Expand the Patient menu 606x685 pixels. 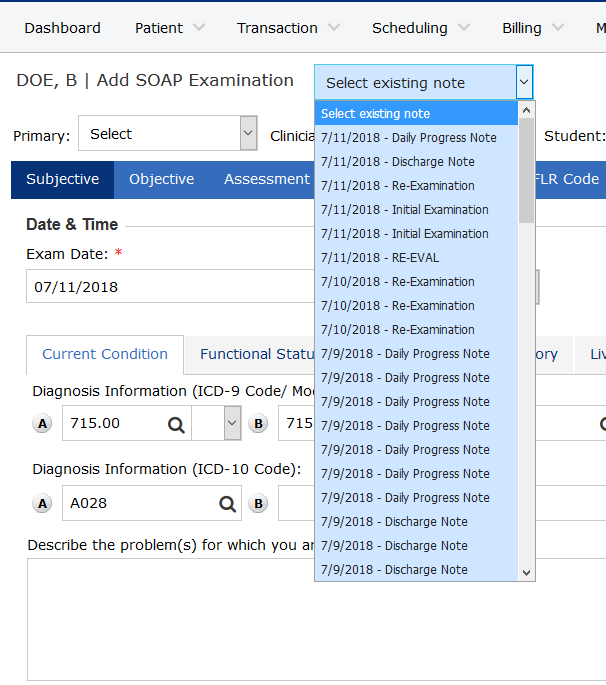(x=169, y=28)
